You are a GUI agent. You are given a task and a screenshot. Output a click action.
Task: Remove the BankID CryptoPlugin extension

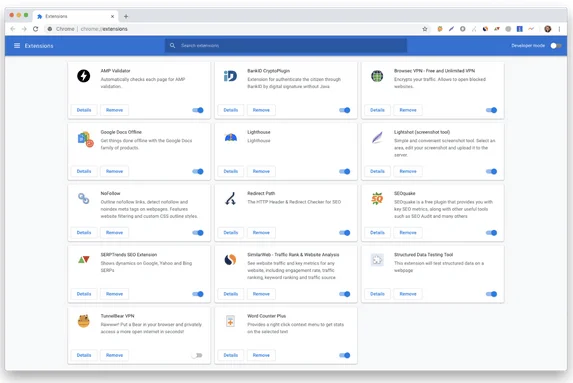click(261, 110)
